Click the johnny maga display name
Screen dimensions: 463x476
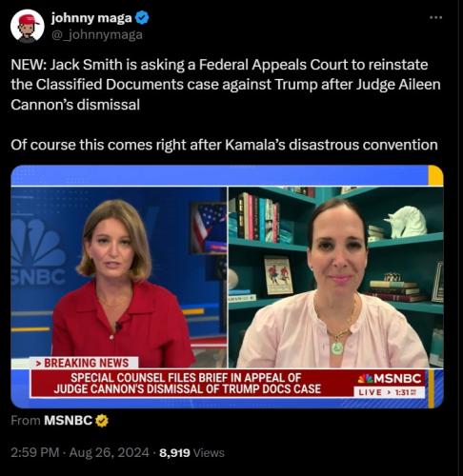point(91,18)
